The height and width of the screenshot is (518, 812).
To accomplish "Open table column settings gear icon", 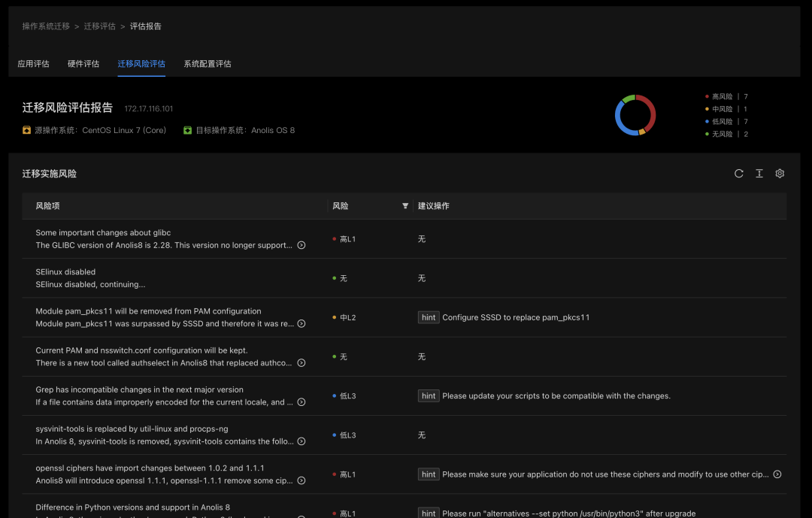I will pyautogui.click(x=780, y=174).
